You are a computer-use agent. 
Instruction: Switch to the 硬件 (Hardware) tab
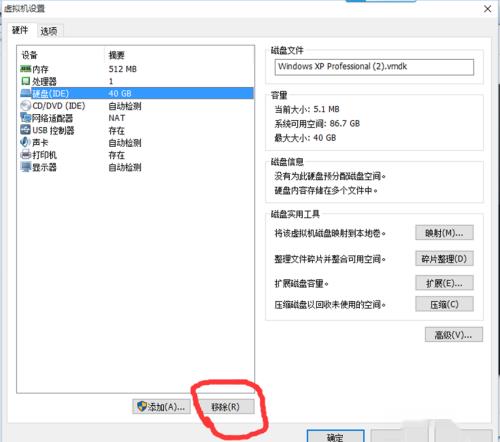click(x=20, y=30)
